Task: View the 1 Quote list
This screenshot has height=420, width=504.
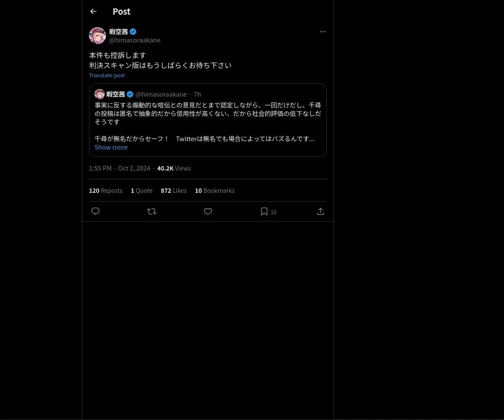Action: click(142, 191)
